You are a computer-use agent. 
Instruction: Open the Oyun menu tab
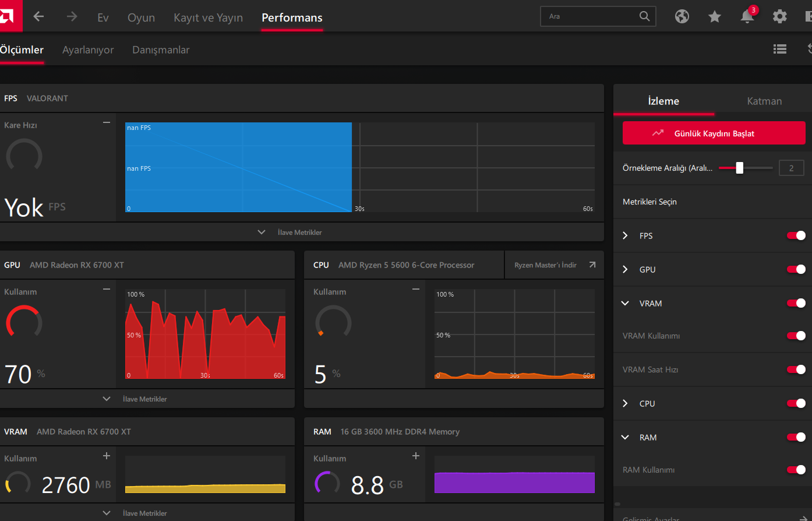pos(141,17)
